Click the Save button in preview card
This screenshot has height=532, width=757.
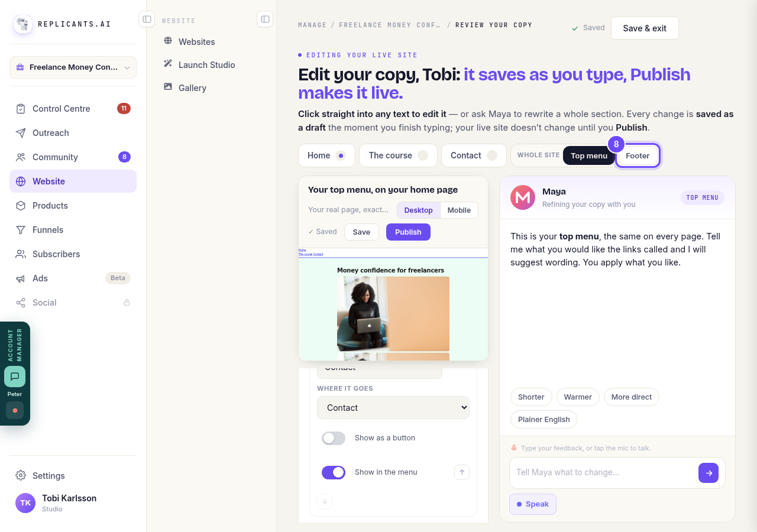[x=361, y=232]
